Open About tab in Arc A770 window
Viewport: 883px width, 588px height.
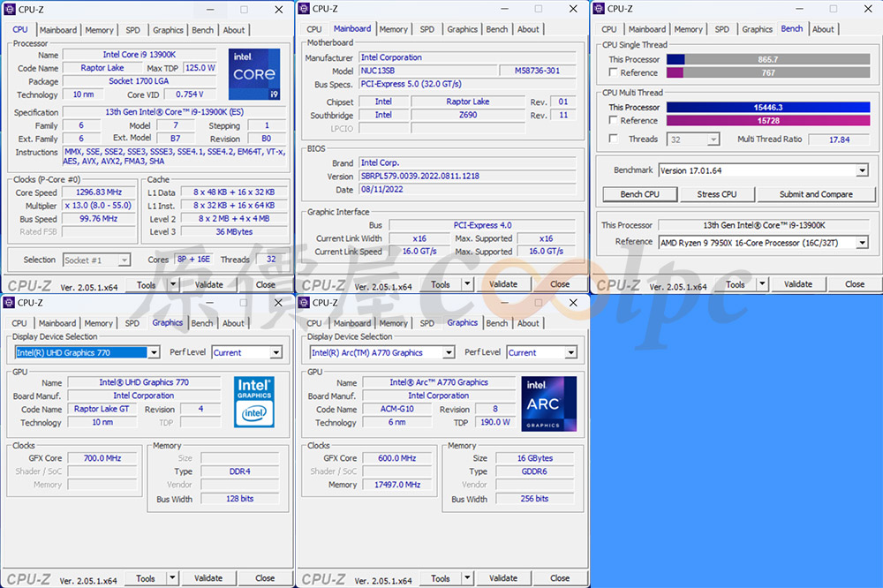coord(528,323)
